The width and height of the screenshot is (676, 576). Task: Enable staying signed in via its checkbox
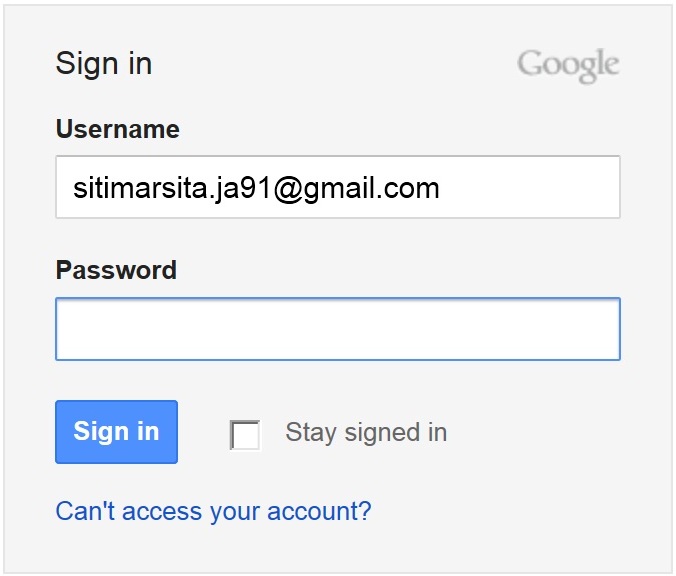[245, 435]
